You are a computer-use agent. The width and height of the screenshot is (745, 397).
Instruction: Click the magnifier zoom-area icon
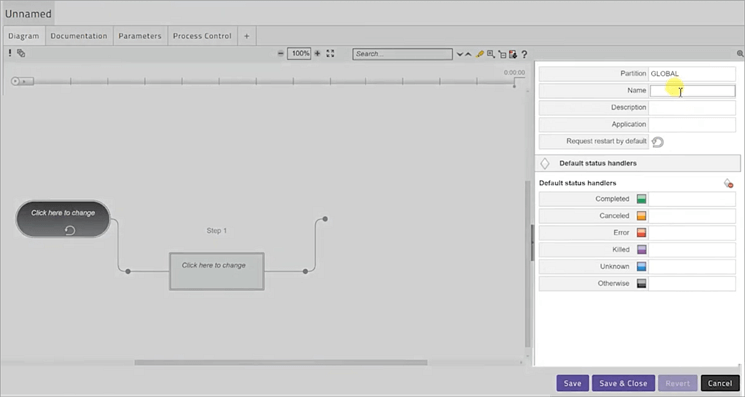click(491, 54)
